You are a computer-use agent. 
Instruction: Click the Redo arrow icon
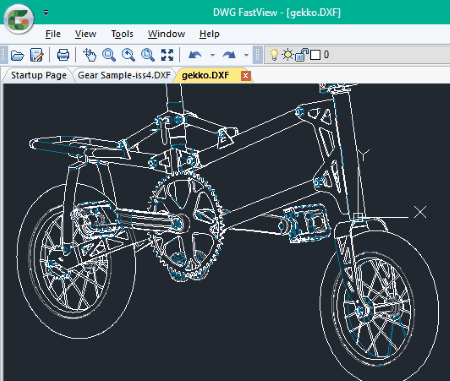pos(229,55)
